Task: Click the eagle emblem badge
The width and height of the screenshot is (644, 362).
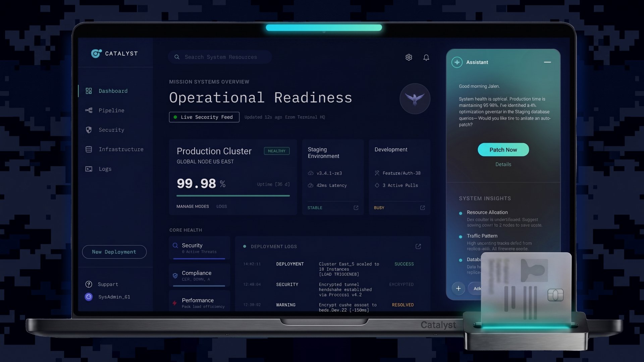Action: (x=415, y=99)
